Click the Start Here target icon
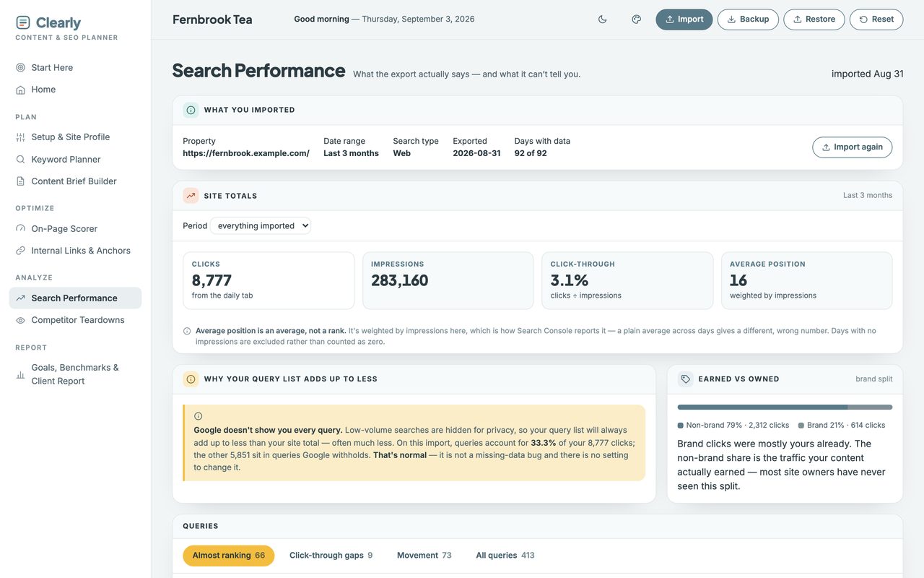This screenshot has width=924, height=578. point(20,68)
